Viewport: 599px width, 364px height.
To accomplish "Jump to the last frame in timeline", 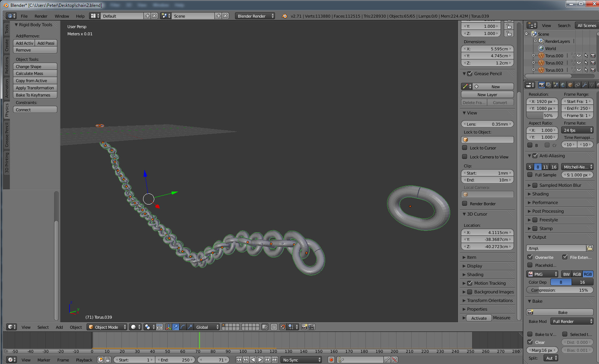I will click(275, 360).
